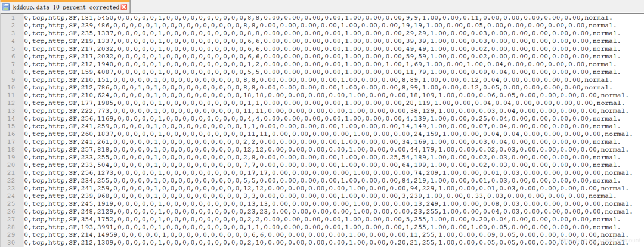Viewport: 644px width, 247px height.
Task: Click line number 11 in the margin
Action: coord(13,95)
